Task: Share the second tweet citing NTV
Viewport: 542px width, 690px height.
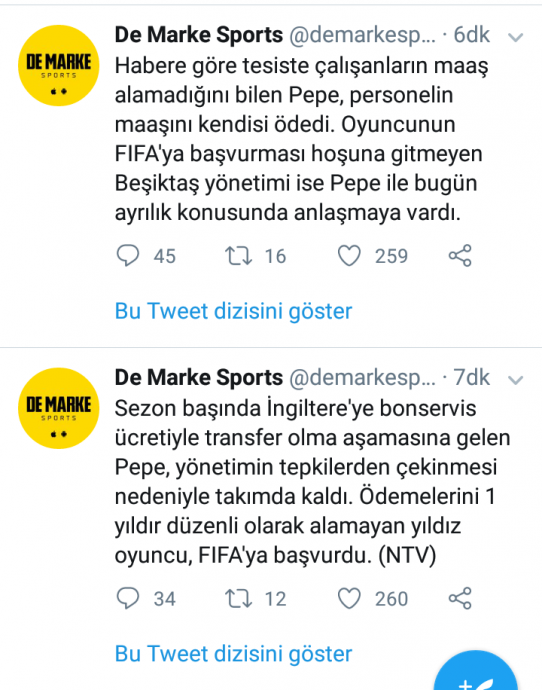Action: tap(460, 598)
